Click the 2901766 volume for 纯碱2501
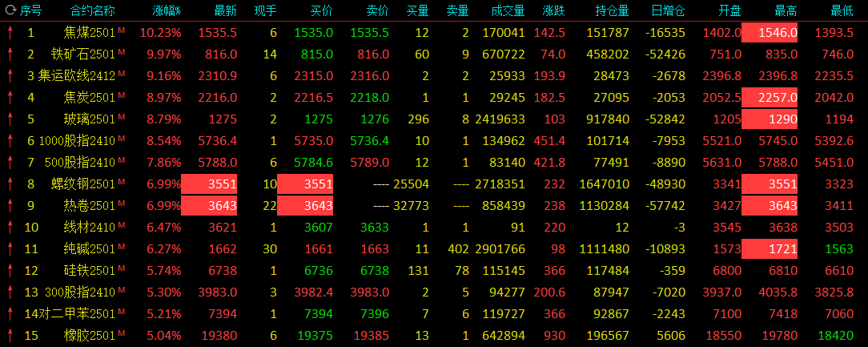 500,249
